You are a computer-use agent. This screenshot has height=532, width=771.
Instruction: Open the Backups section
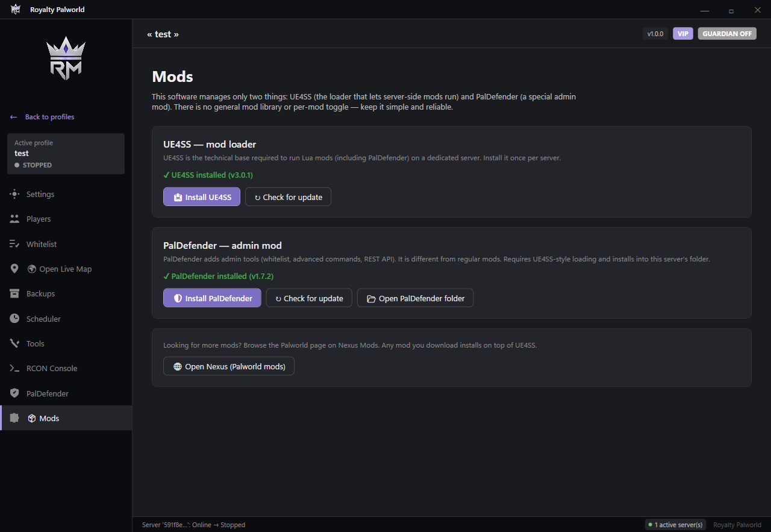pyautogui.click(x=66, y=294)
